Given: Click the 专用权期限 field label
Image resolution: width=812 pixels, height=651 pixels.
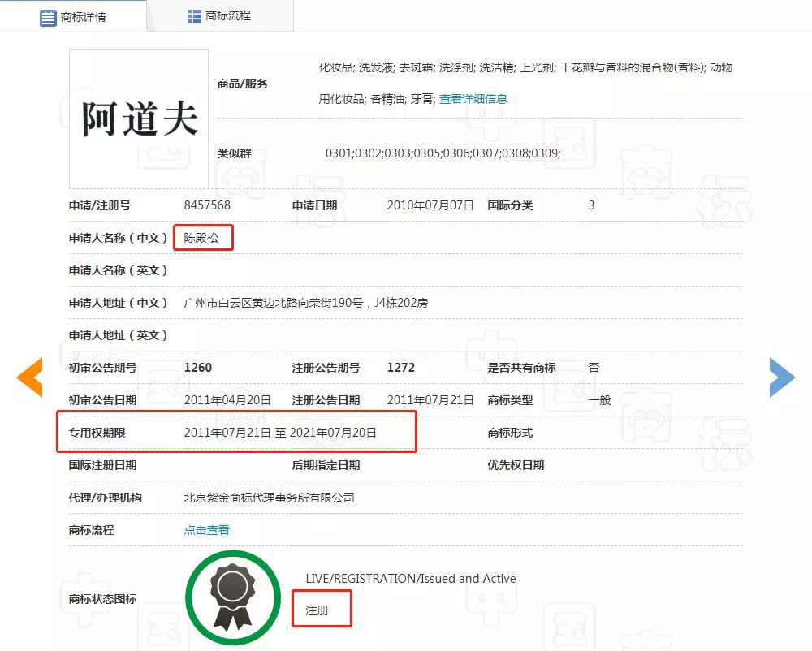Looking at the screenshot, I should click(97, 433).
